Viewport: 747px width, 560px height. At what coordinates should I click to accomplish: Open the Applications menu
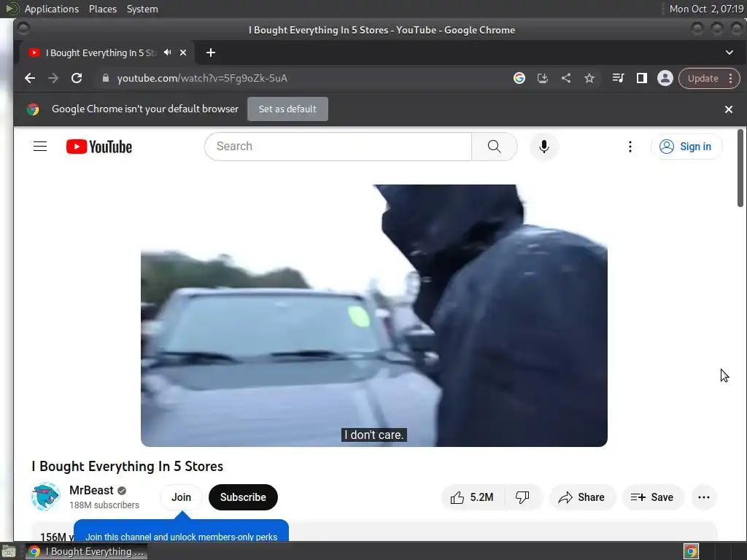point(52,9)
